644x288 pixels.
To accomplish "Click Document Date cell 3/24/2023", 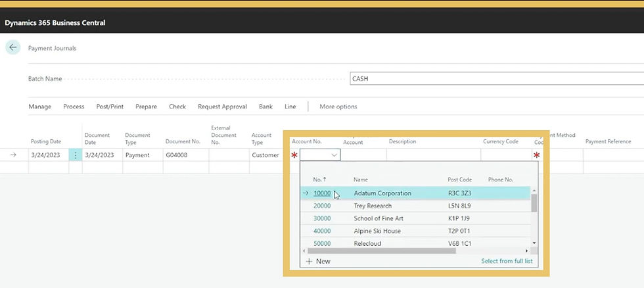I will [103, 155].
